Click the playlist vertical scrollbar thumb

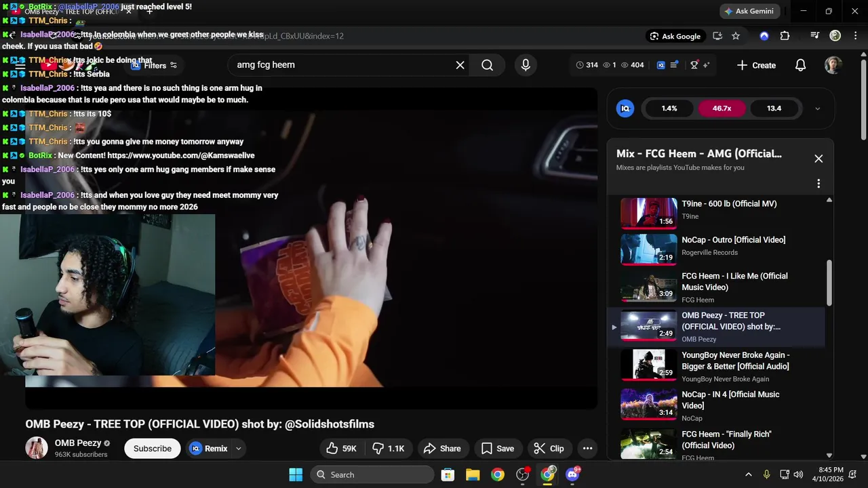click(829, 283)
